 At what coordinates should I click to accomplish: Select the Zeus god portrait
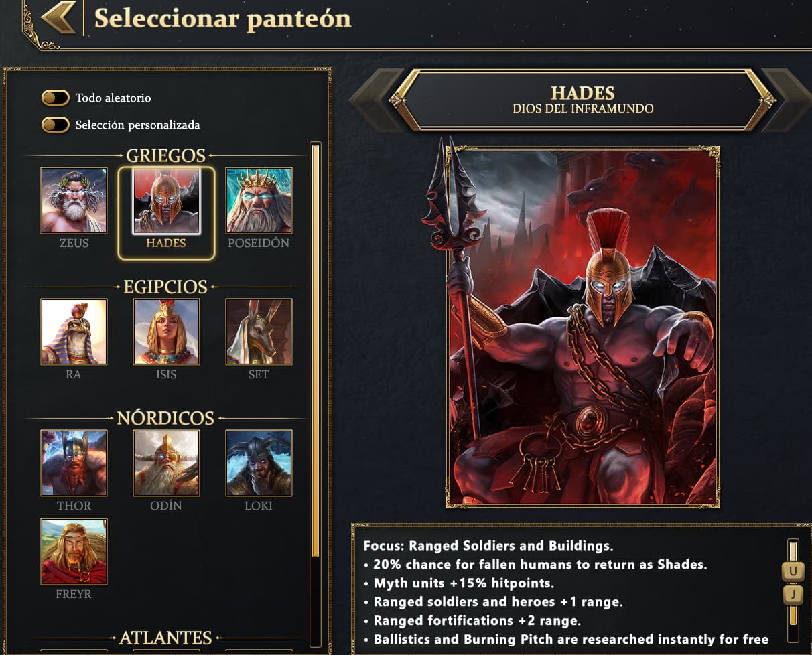click(74, 200)
